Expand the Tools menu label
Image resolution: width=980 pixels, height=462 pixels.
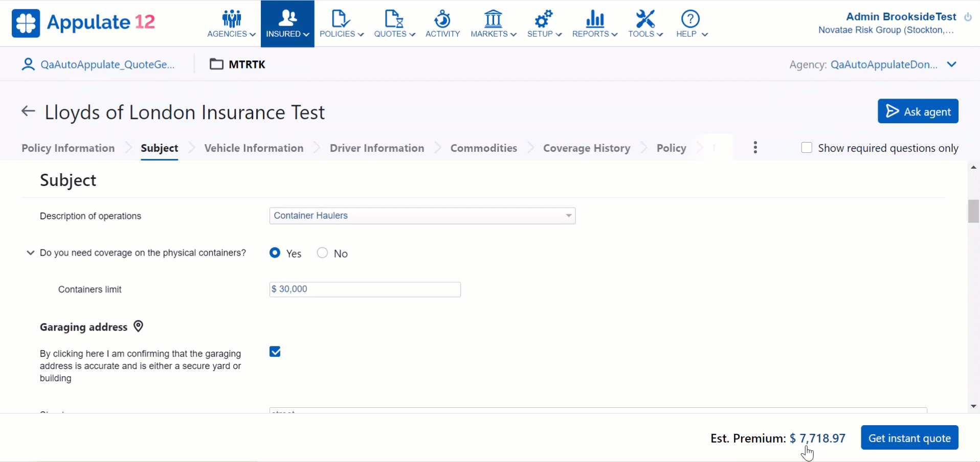click(645, 34)
